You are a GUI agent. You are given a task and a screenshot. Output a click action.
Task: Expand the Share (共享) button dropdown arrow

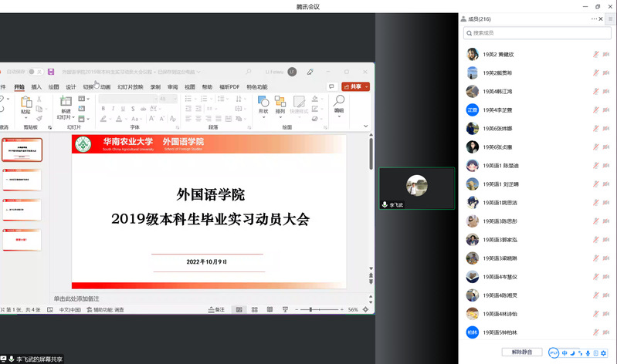(366, 86)
